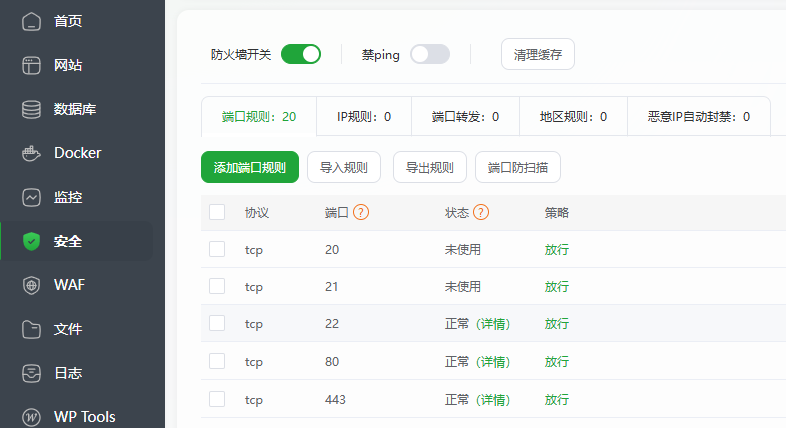This screenshot has height=428, width=786.
Task: Click the 监控 monitoring chart icon
Action: coord(32,197)
